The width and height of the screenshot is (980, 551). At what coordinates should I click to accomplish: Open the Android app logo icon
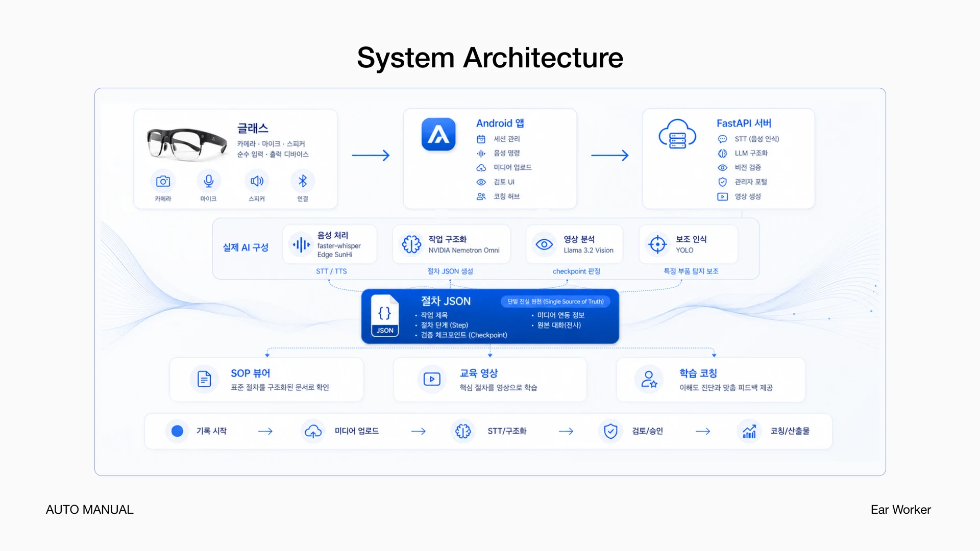click(438, 134)
